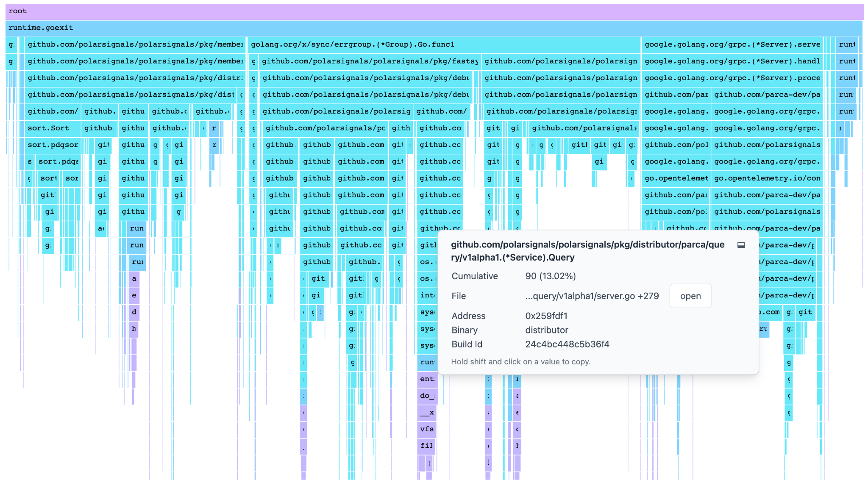Click Build Id value 24c4bc448c5b36f4
Viewport: 868px width, 480px height.
click(567, 344)
